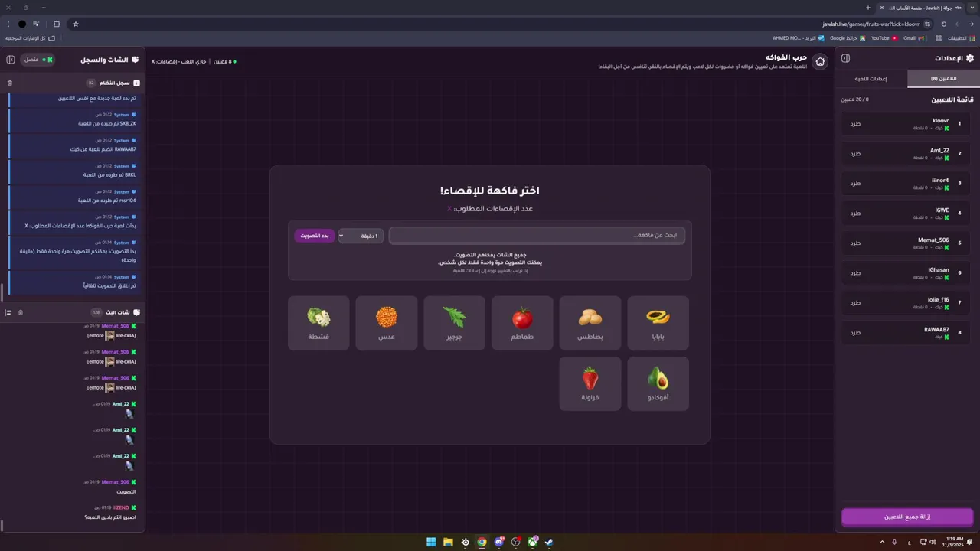The width and height of the screenshot is (980, 551).
Task: Show hidden system tray icons
Action: click(x=881, y=542)
